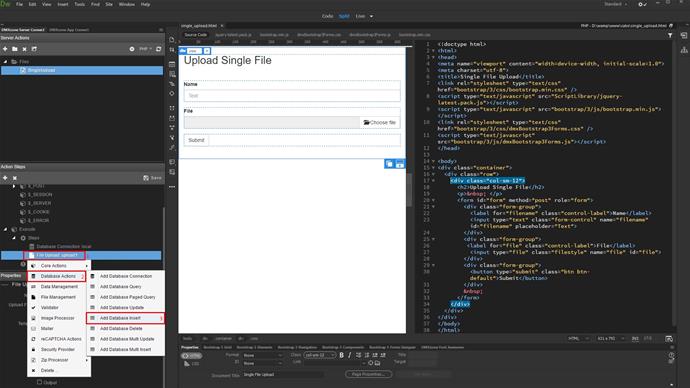Click the Choose file button

point(380,122)
